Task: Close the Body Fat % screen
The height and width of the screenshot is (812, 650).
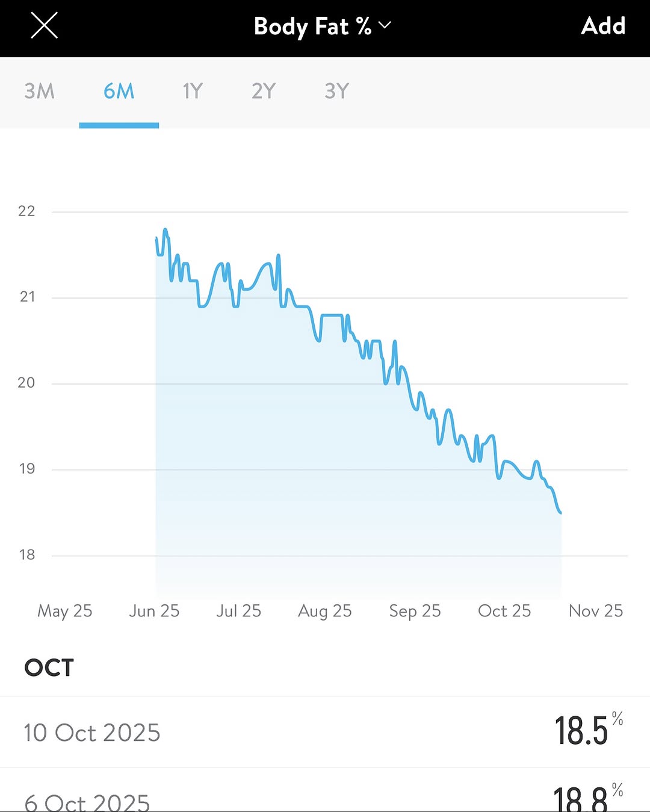Action: click(x=44, y=26)
